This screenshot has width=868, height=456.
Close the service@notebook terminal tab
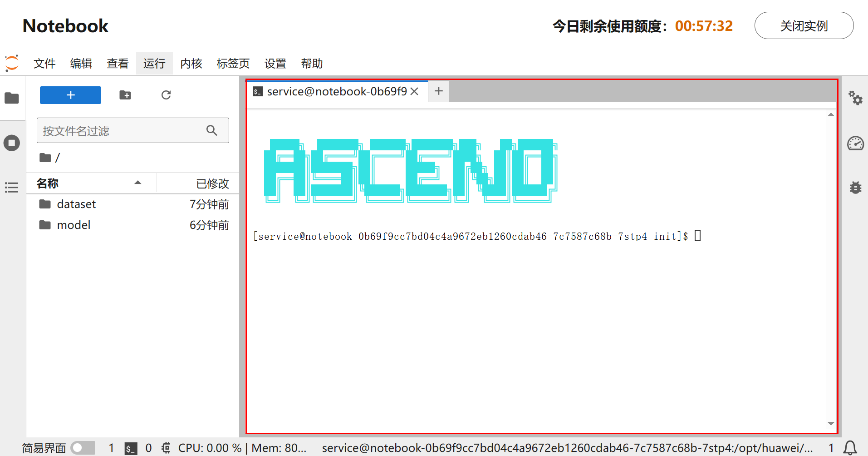(414, 91)
